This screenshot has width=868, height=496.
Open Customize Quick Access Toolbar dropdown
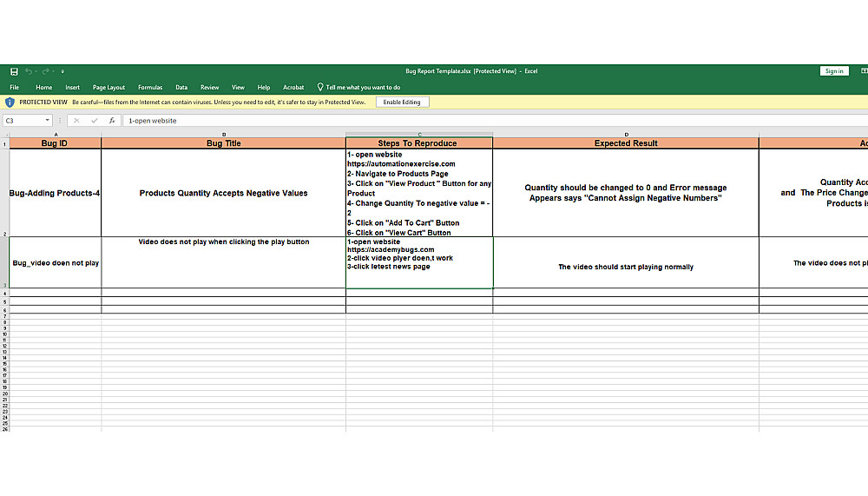(x=62, y=71)
